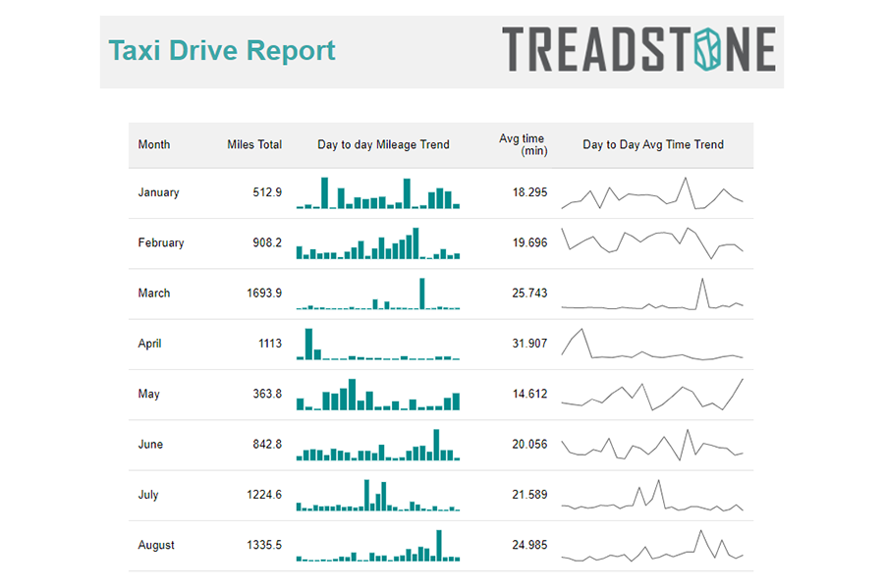The image size is (884, 588).
Task: Click March's avg time line sparkline
Action: click(x=652, y=294)
